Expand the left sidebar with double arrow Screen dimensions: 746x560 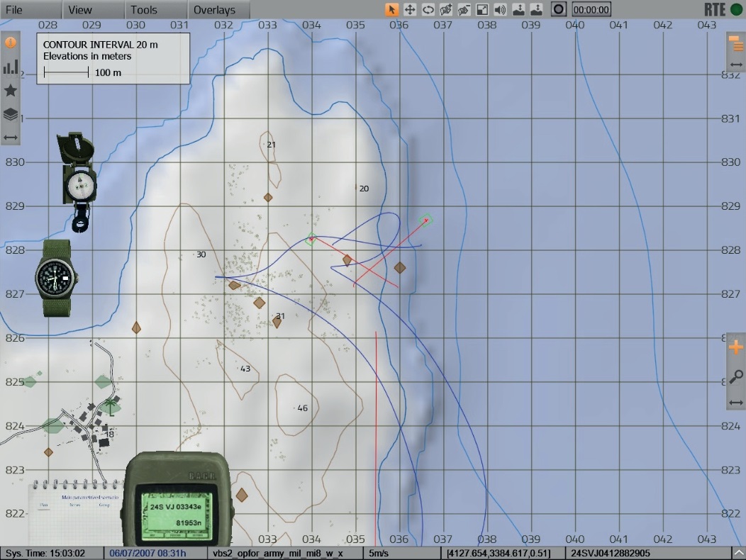pos(11,137)
